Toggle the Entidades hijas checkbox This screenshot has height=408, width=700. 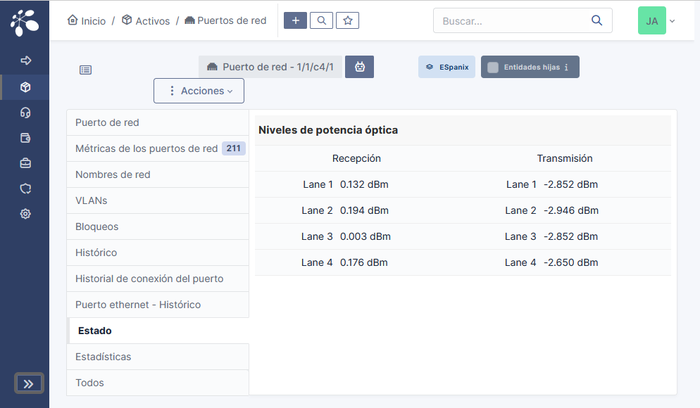(x=492, y=67)
